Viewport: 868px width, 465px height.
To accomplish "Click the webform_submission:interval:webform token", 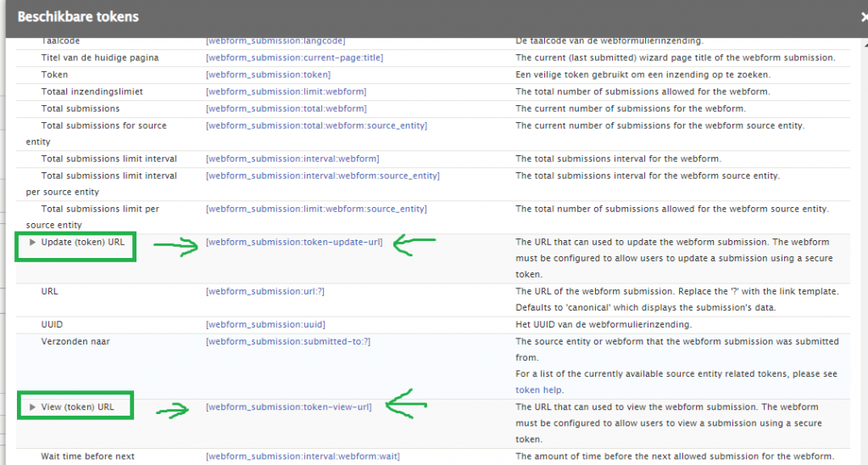I will 292,159.
